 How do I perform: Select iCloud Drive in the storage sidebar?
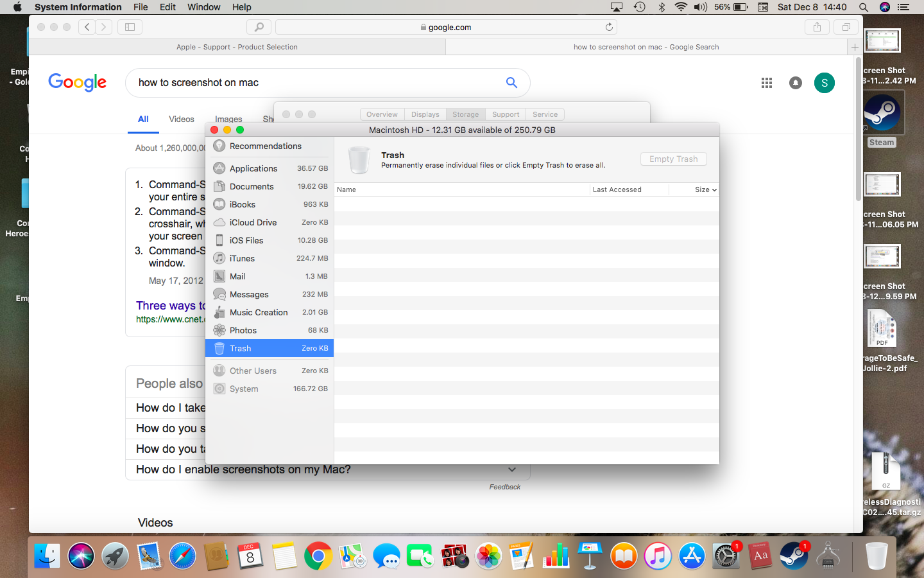269,222
